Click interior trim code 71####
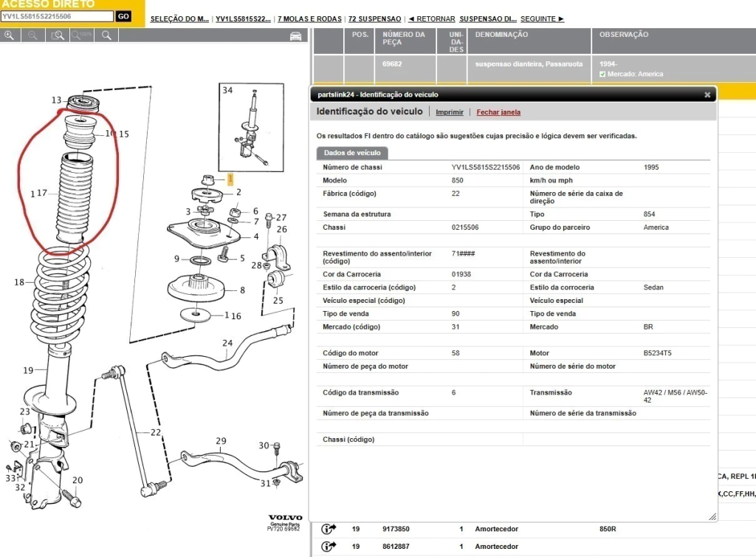The width and height of the screenshot is (756, 557). pos(464,253)
